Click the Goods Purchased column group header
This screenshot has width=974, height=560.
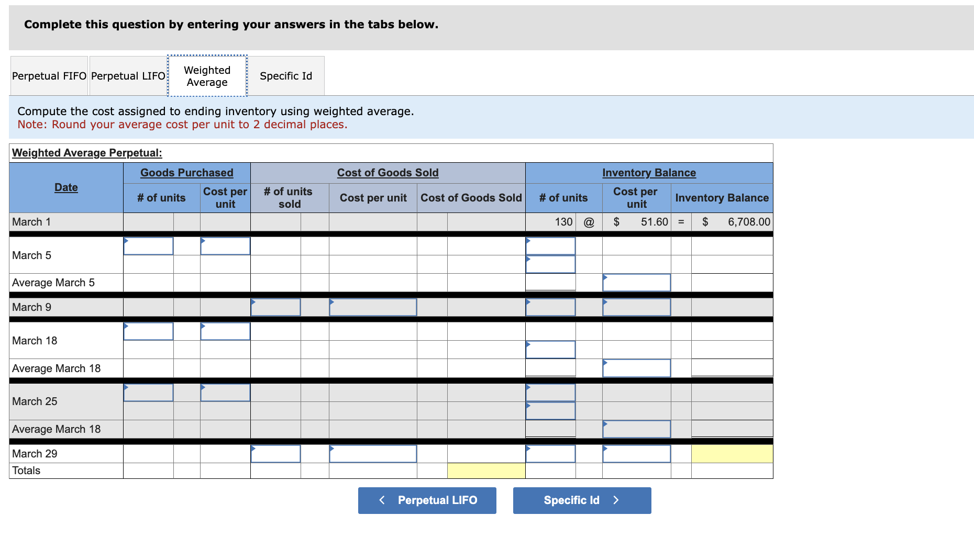click(187, 173)
